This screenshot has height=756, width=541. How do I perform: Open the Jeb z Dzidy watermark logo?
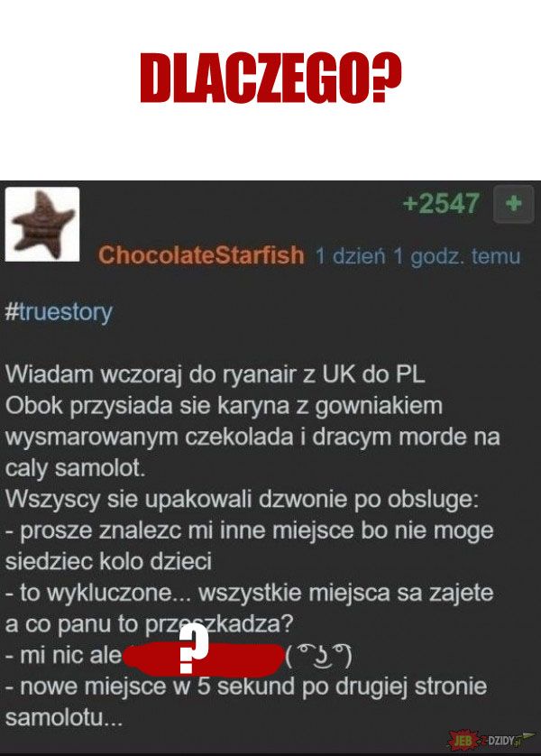pos(491,740)
